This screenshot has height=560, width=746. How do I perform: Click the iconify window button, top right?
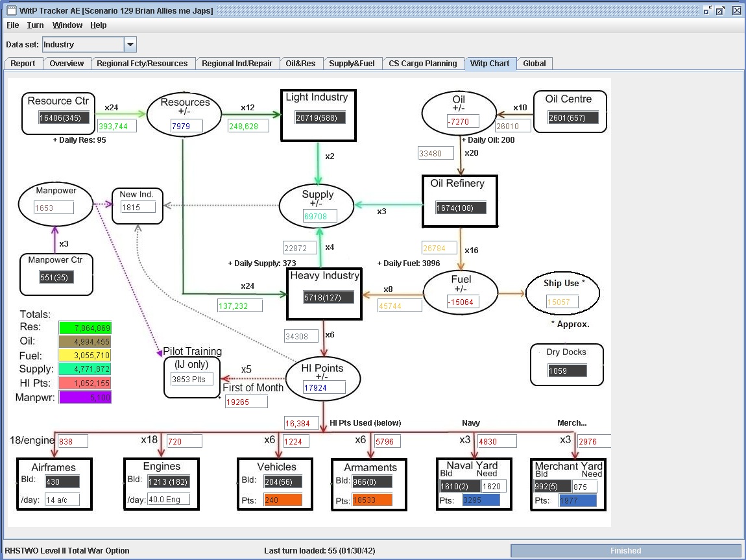(708, 10)
